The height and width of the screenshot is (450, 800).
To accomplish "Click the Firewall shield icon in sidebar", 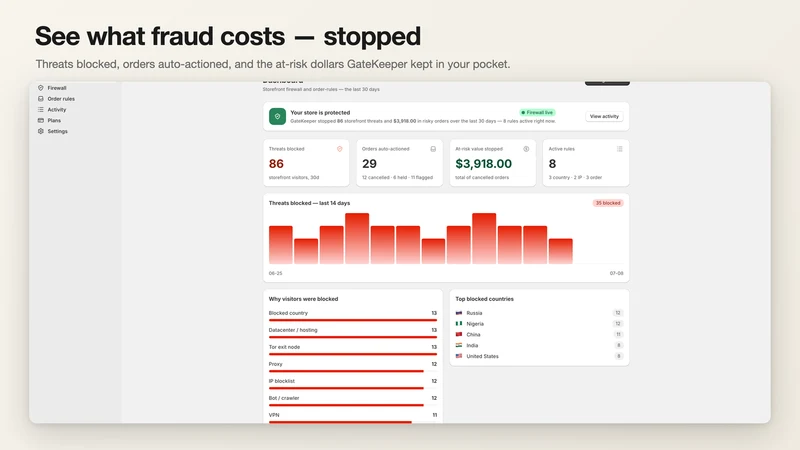I will (x=41, y=88).
